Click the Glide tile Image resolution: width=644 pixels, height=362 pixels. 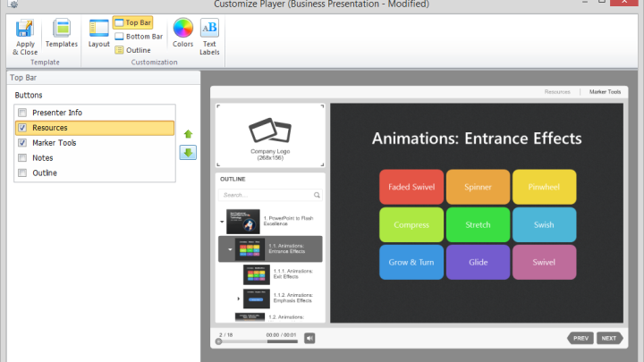(x=478, y=262)
